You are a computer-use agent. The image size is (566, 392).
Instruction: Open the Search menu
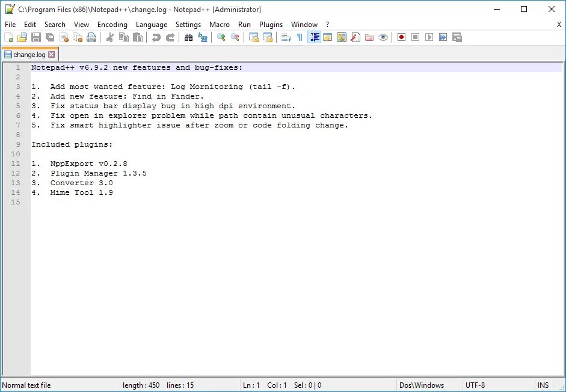[55, 25]
